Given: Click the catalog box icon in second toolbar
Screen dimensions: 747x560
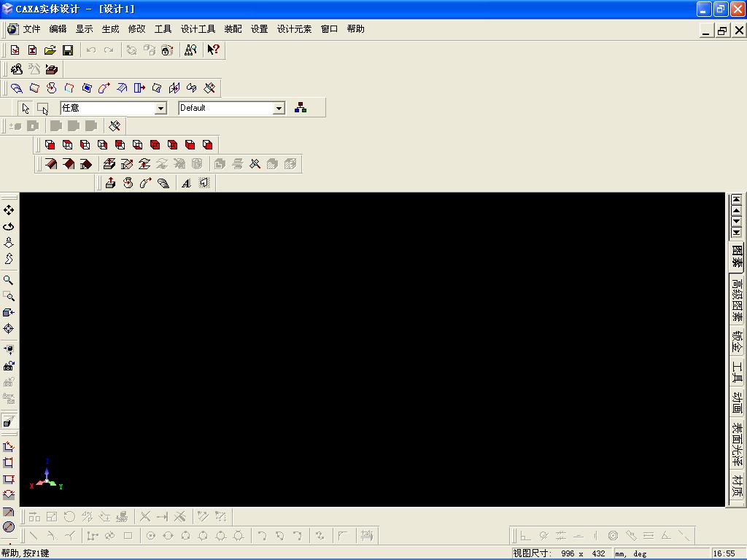Looking at the screenshot, I should [52, 69].
